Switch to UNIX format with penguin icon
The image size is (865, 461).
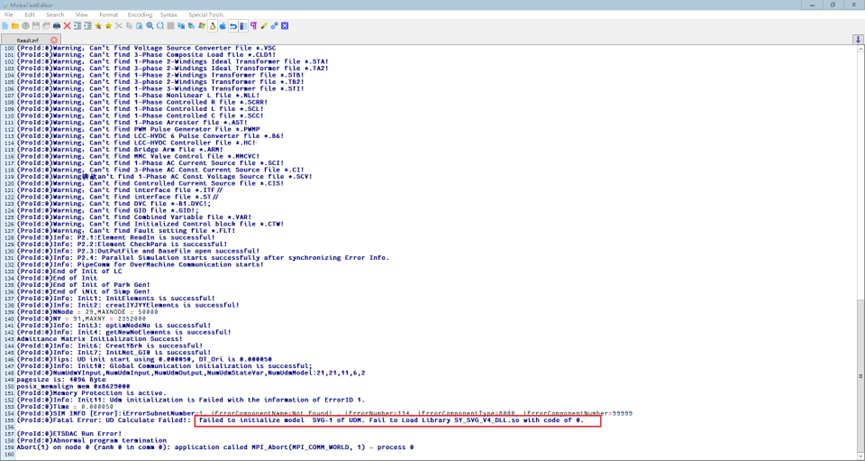212,25
